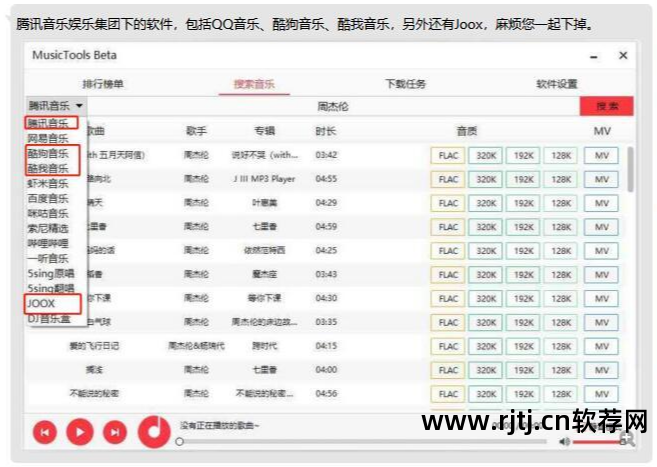Screen dimensions: 657x467
Task: Minimize the MusicTools Beta window
Action: pos(594,57)
